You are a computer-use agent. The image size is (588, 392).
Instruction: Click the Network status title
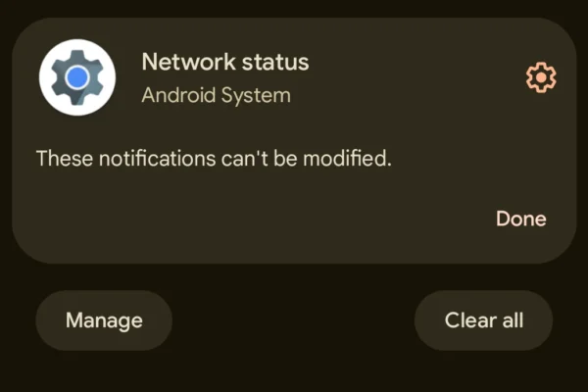pyautogui.click(x=225, y=62)
